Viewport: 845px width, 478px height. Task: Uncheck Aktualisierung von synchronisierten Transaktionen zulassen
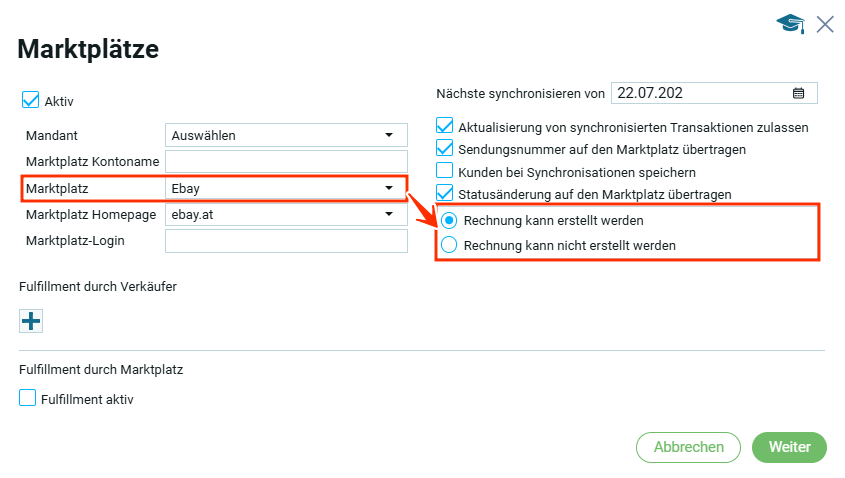point(445,127)
